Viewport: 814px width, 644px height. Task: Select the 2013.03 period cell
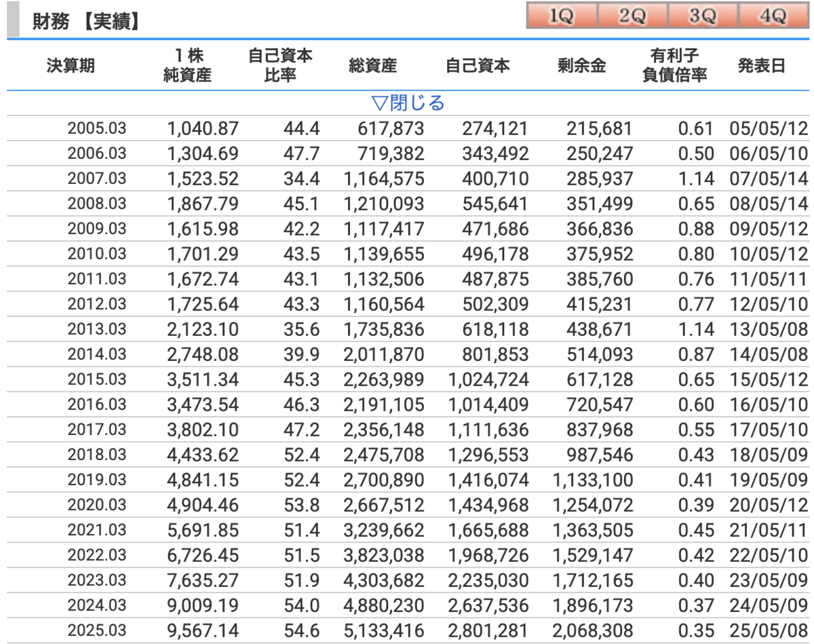click(x=97, y=329)
